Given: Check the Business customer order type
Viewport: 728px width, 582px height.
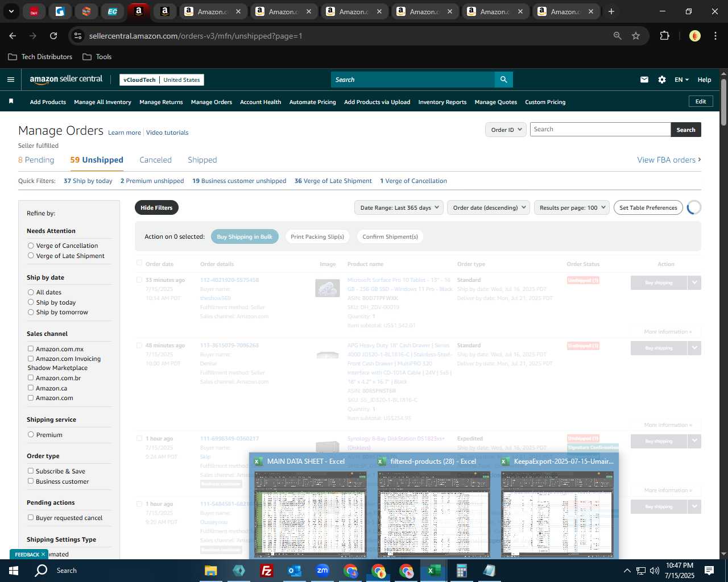Looking at the screenshot, I should (31, 481).
